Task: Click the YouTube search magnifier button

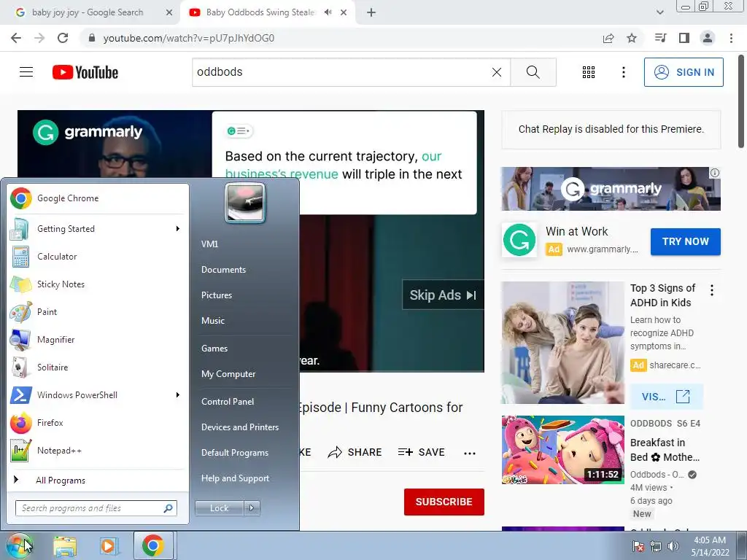Action: [533, 72]
